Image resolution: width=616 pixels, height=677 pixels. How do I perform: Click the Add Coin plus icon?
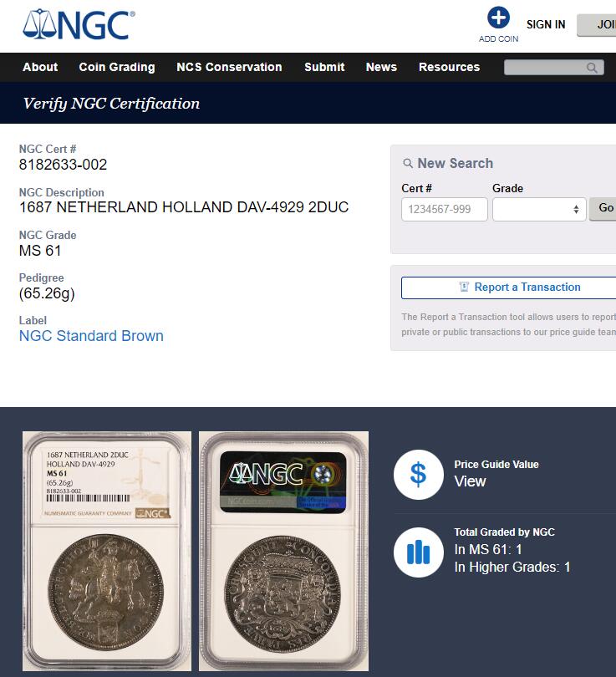coord(498,18)
